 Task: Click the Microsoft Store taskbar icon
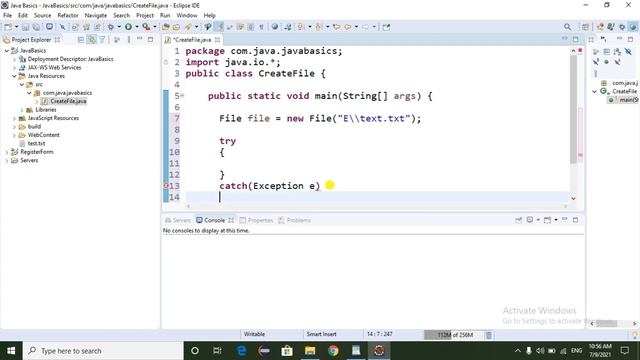pos(287,351)
